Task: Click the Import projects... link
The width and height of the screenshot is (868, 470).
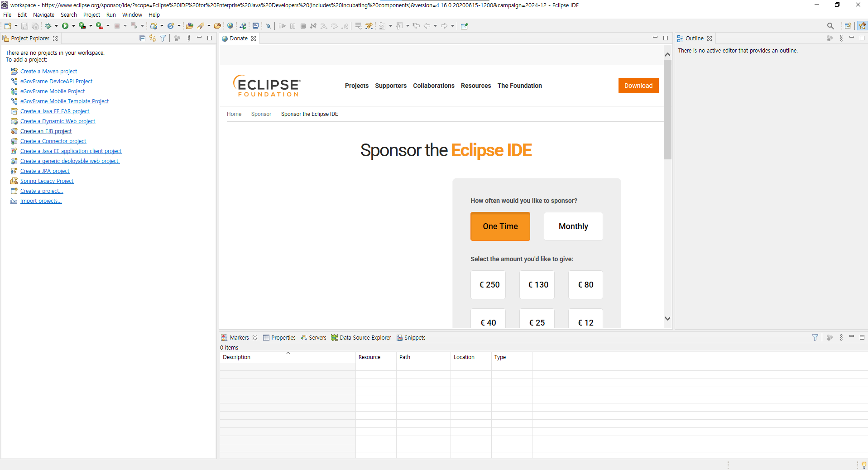Action: click(x=41, y=201)
